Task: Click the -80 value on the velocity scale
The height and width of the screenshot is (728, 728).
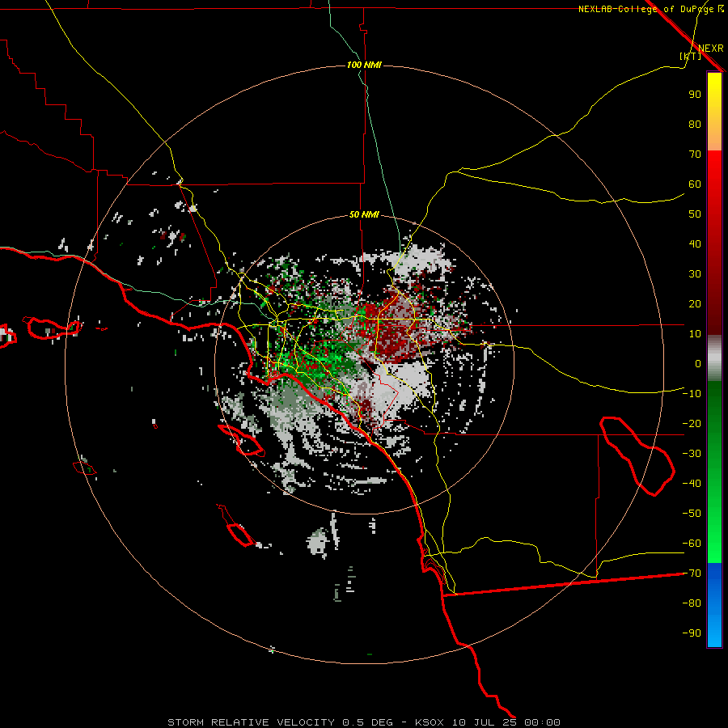Action: point(692,603)
